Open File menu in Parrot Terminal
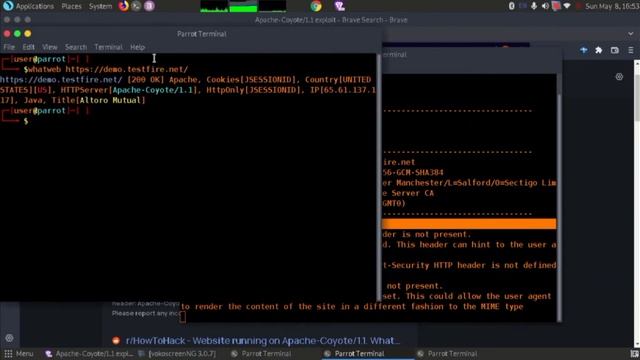 click(9, 47)
